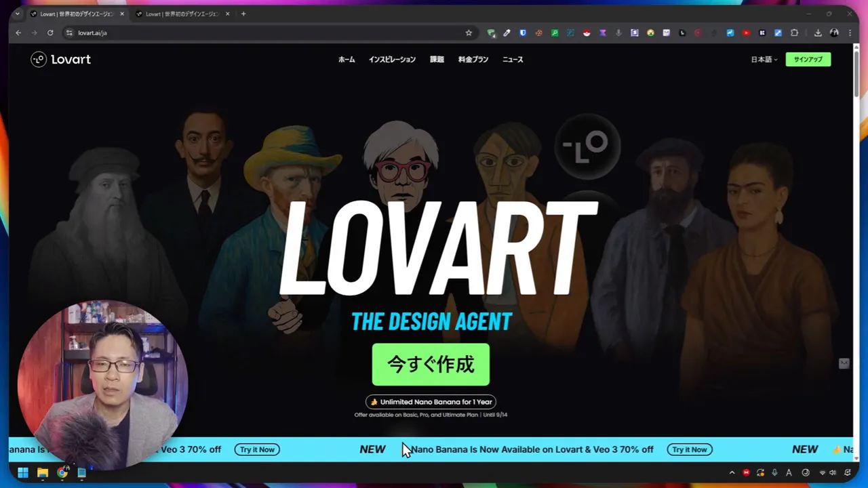Click the purple S extension icon

coord(635,33)
